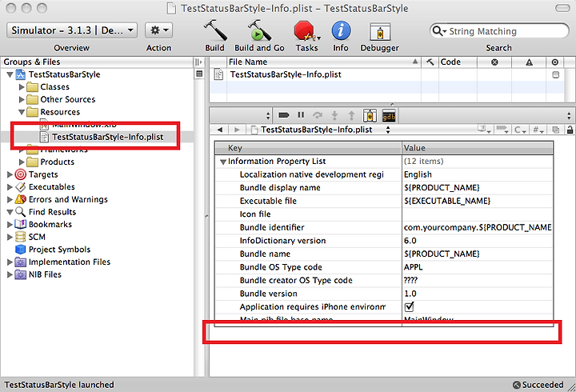This screenshot has height=392, width=576.
Task: Click the warnings column header icon
Action: (529, 62)
